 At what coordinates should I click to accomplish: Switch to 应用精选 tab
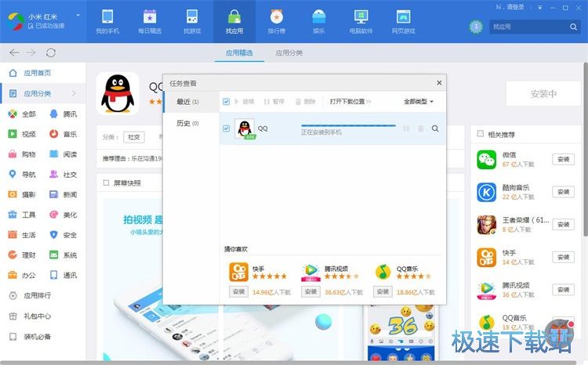point(239,52)
